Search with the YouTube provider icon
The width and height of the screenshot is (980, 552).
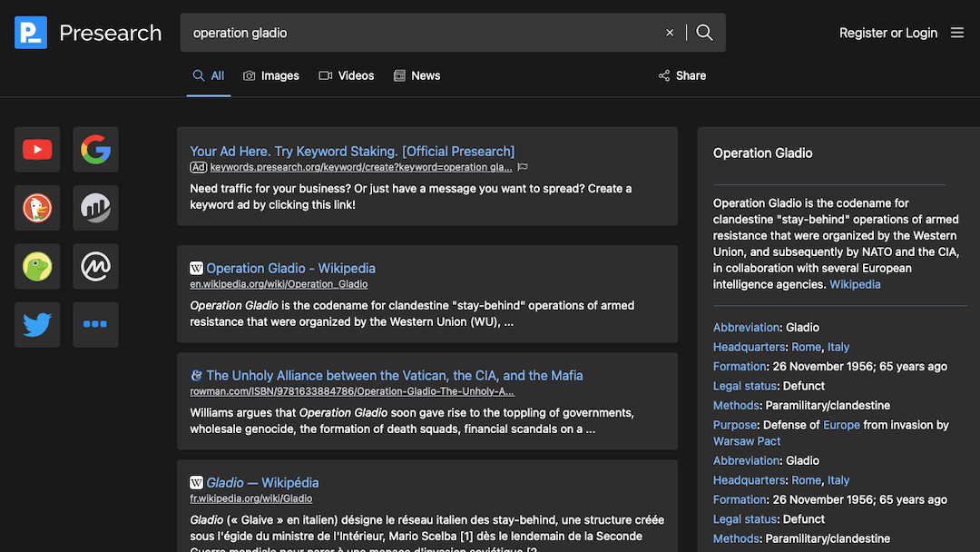(37, 150)
